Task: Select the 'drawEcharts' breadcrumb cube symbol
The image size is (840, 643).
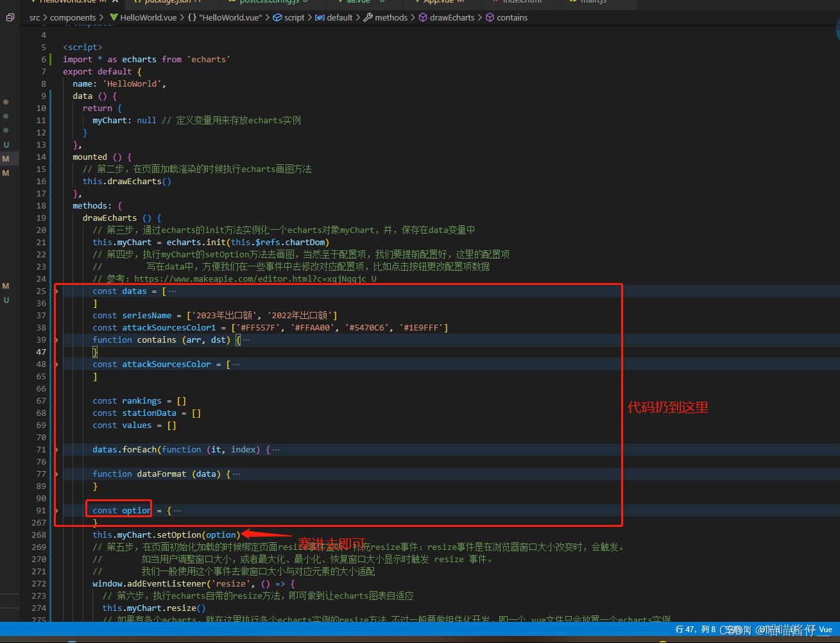Action: click(x=447, y=18)
